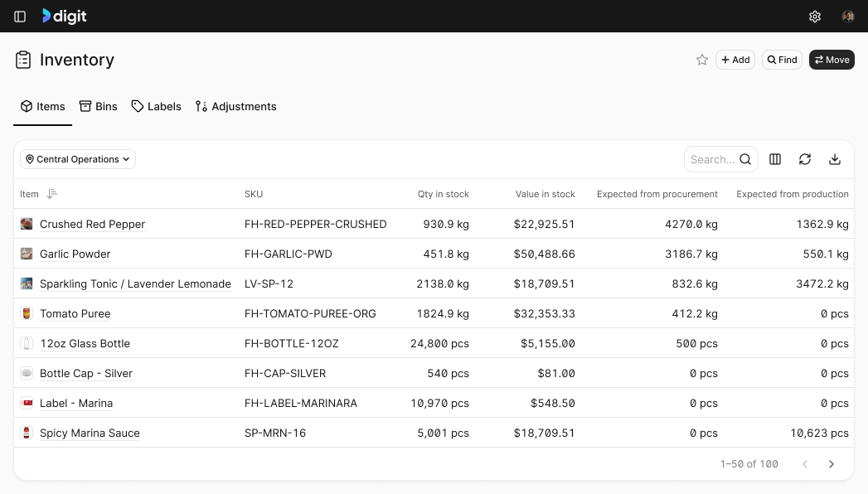The height and width of the screenshot is (494, 868).
Task: Click Expected from procurement column header
Action: click(x=657, y=194)
